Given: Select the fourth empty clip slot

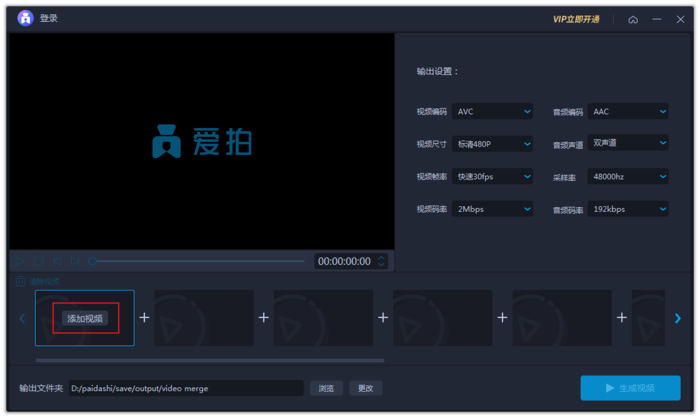Looking at the screenshot, I should pyautogui.click(x=442, y=318).
